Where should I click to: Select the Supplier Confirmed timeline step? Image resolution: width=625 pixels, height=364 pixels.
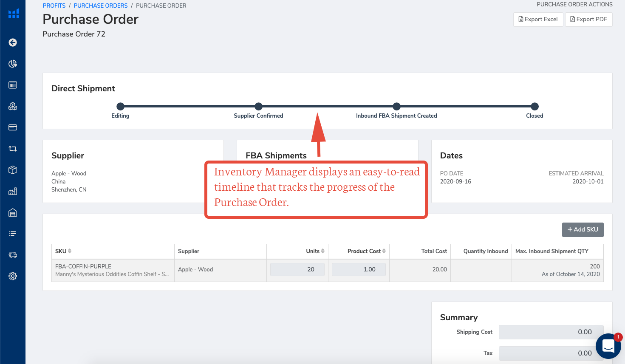tap(258, 107)
